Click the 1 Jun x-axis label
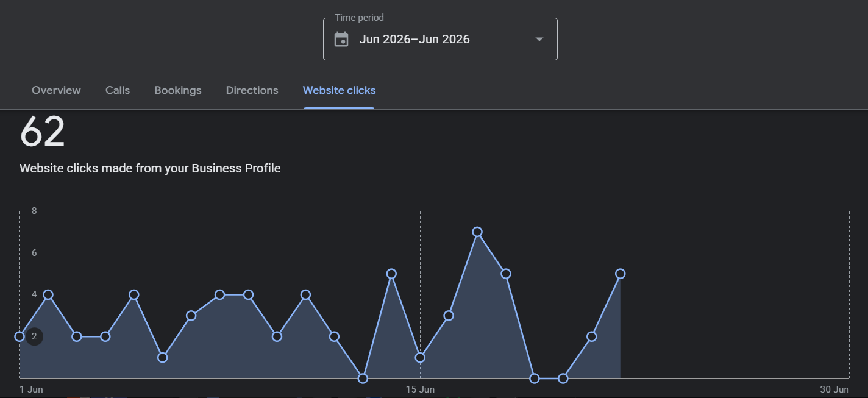This screenshot has height=398, width=868. pyautogui.click(x=31, y=389)
